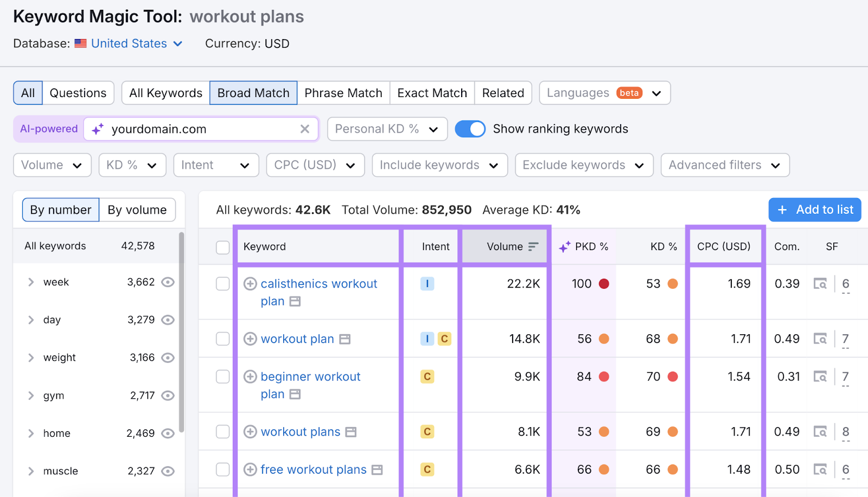
Task: Open the Languages dropdown
Action: tap(604, 93)
